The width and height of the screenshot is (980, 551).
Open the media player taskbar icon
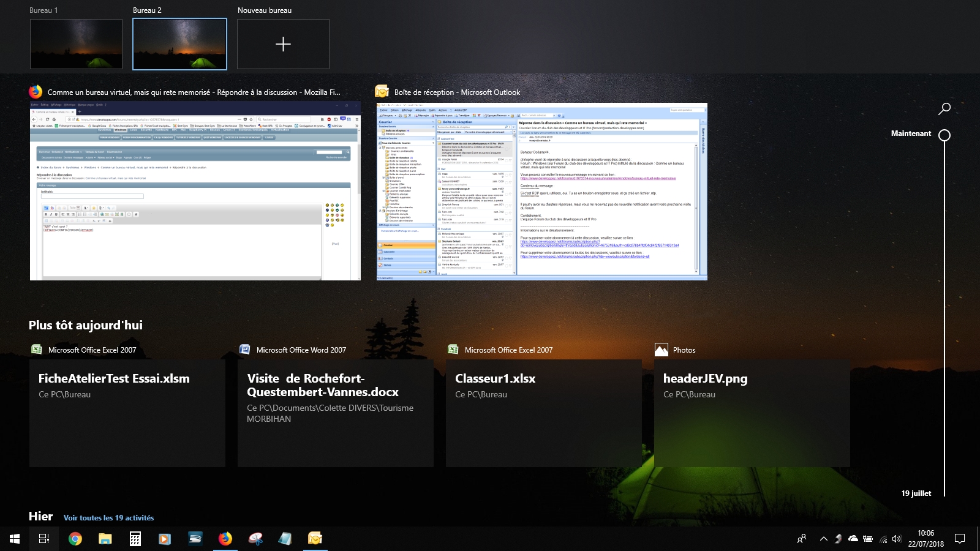coord(165,539)
